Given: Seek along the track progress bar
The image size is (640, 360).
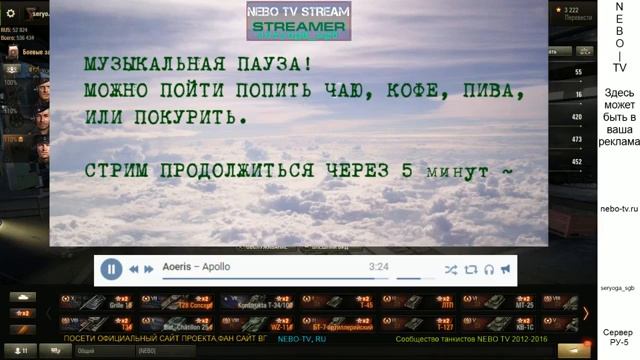Looking at the screenshot, I should (x=276, y=278).
